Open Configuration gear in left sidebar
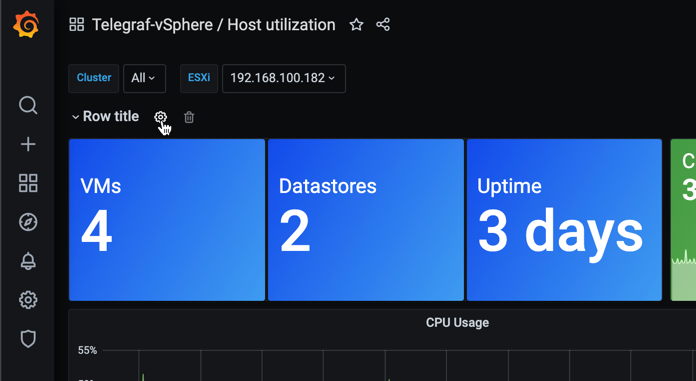696x381 pixels. (x=28, y=300)
